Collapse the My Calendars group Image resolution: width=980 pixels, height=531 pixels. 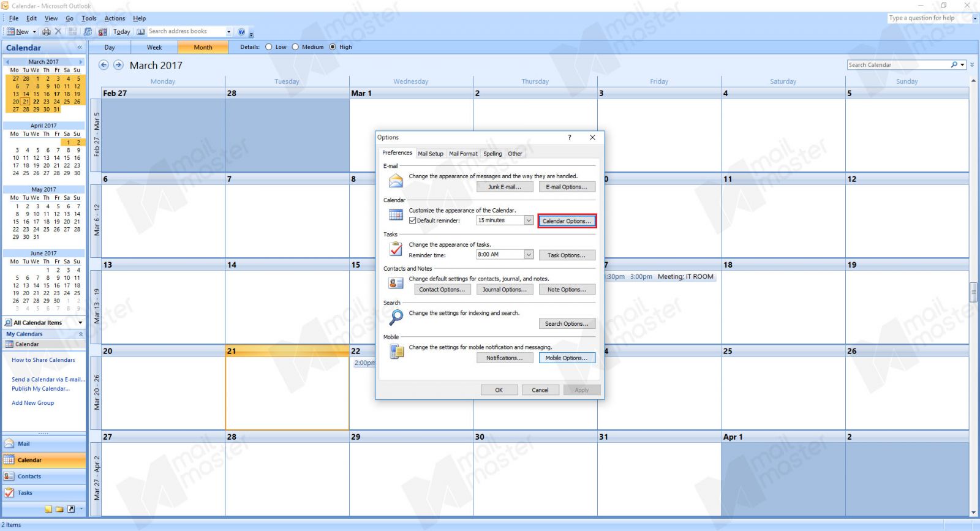(x=80, y=334)
